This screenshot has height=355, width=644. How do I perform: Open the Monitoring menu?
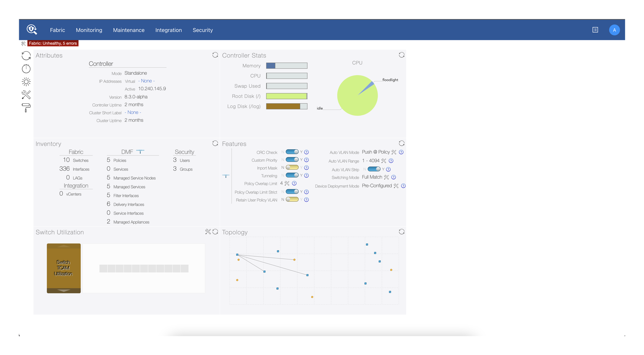89,30
